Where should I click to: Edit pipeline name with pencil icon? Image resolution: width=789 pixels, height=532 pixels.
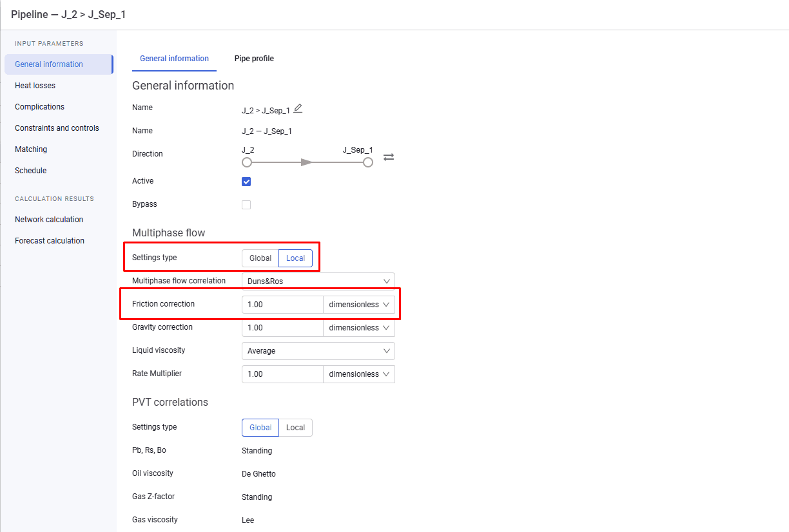298,109
